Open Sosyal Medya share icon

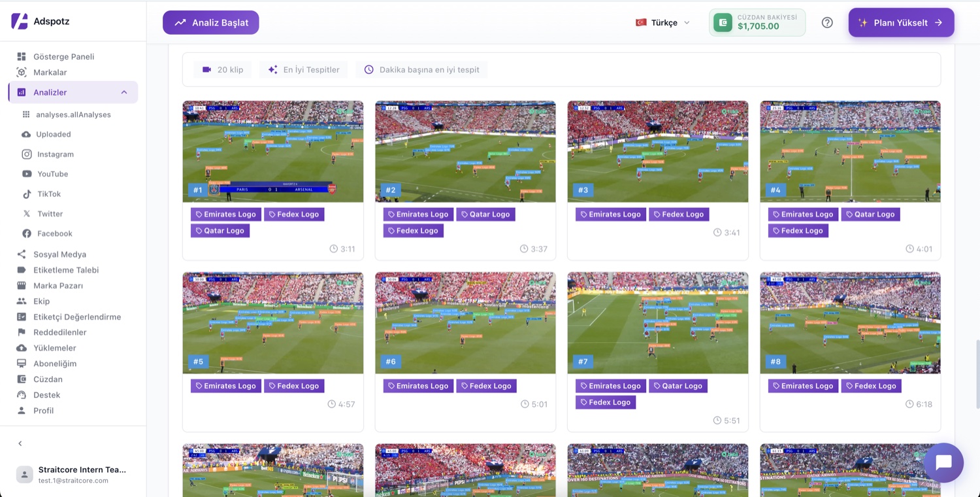point(22,254)
